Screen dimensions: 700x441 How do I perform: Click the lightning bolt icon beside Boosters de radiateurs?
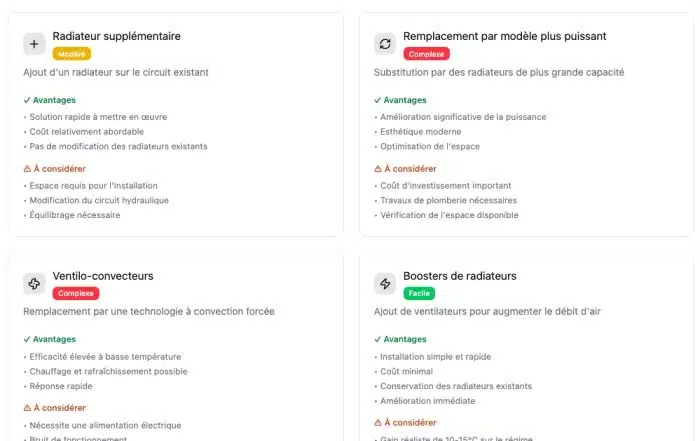[x=385, y=284]
